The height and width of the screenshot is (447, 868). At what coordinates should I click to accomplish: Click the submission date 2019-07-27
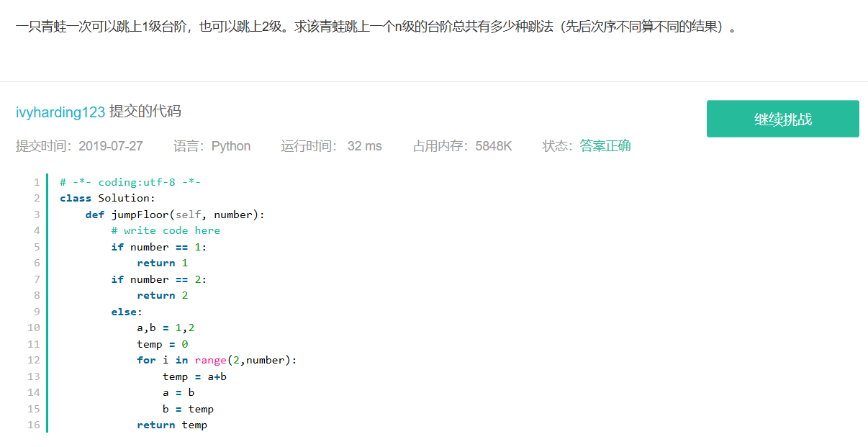111,146
